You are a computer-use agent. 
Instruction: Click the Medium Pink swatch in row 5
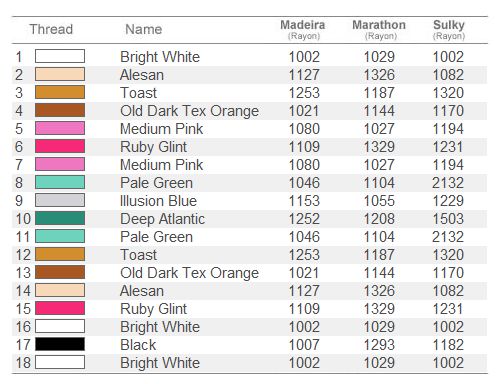pyautogui.click(x=60, y=128)
